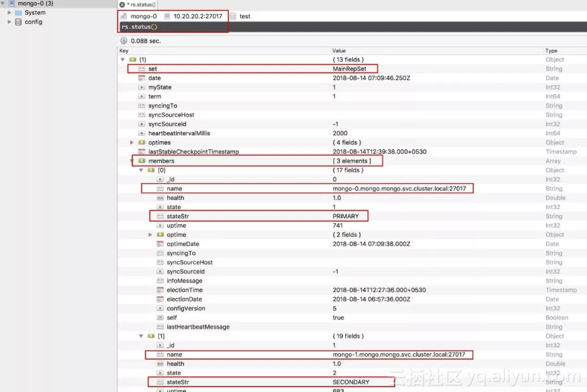Select the SECONDARY state value
Image resolution: width=587 pixels, height=392 pixels.
(x=351, y=382)
